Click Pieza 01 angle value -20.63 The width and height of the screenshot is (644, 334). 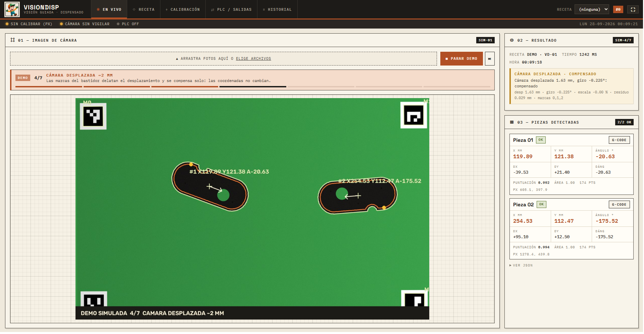pos(605,157)
